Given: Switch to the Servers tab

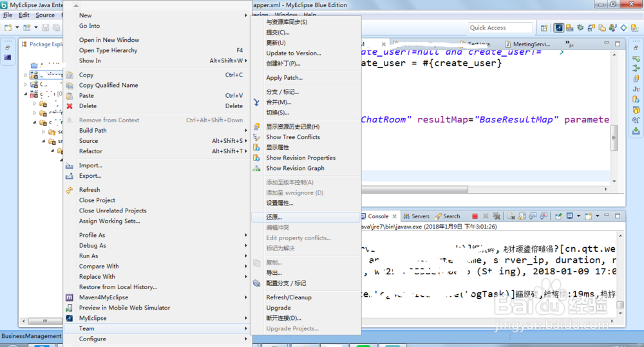Looking at the screenshot, I should pos(417,216).
